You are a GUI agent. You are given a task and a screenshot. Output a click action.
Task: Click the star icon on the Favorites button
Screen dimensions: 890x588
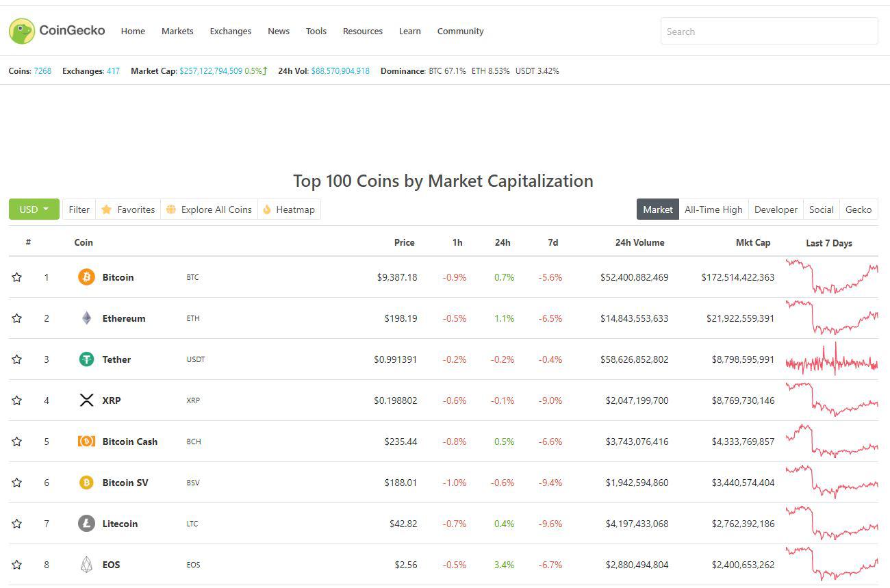point(107,209)
